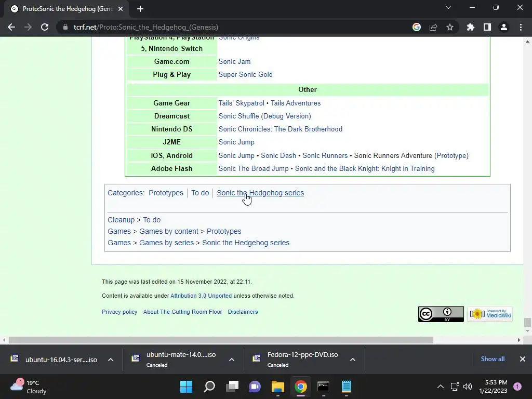
Task: Open About The Cutting Room Floor link
Action: point(182,312)
